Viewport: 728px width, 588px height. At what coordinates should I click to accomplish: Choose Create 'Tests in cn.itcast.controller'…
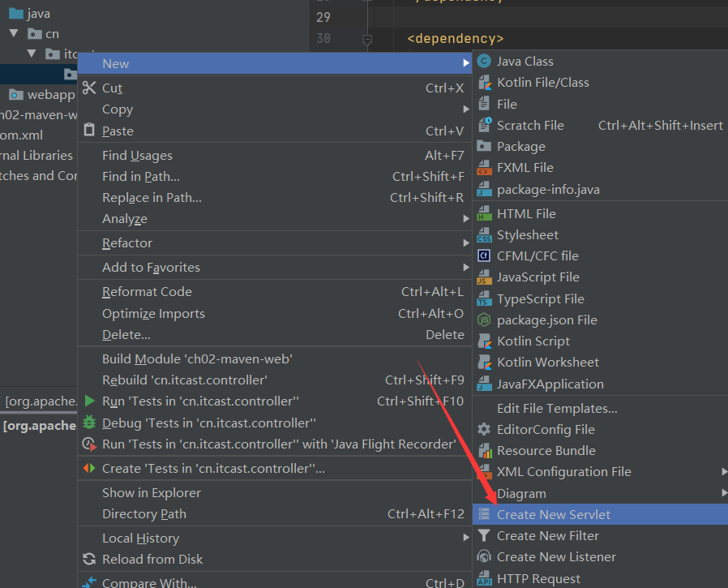275,468
